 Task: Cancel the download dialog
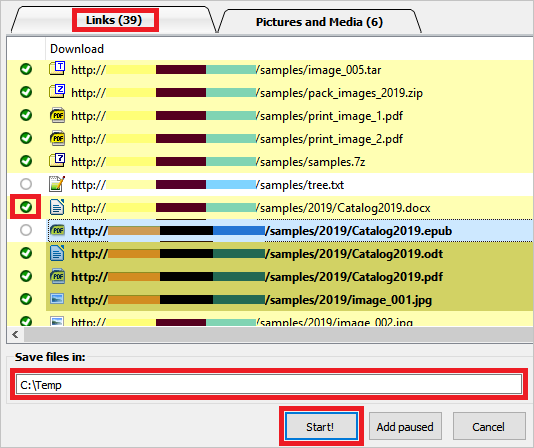tap(489, 426)
